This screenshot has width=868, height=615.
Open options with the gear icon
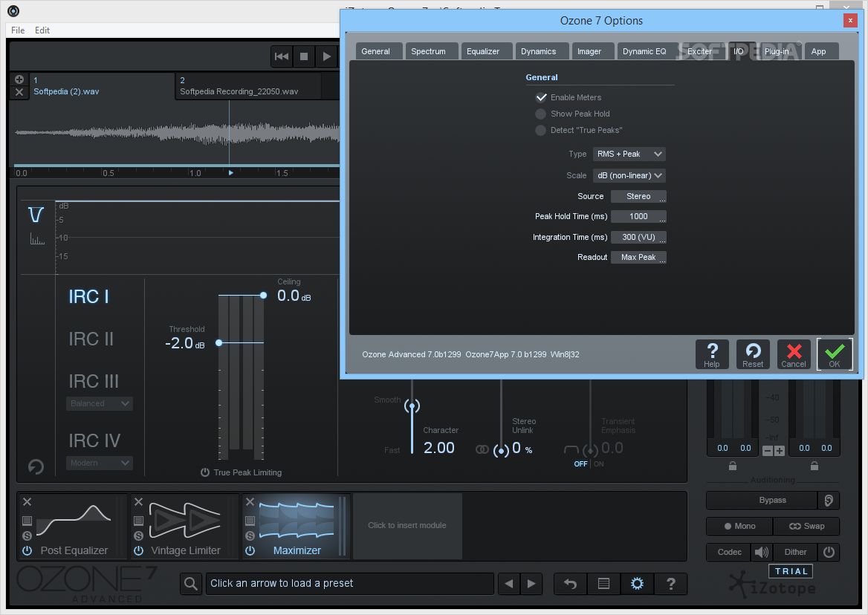click(637, 584)
